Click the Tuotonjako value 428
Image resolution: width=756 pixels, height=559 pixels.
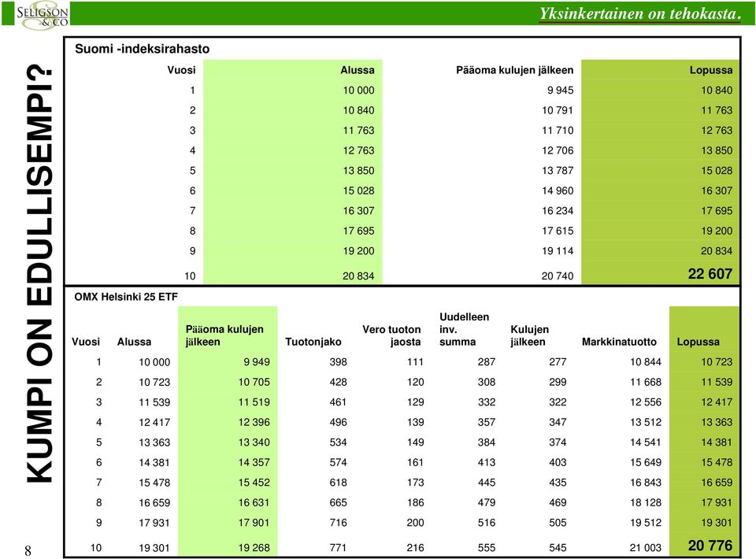339,382
